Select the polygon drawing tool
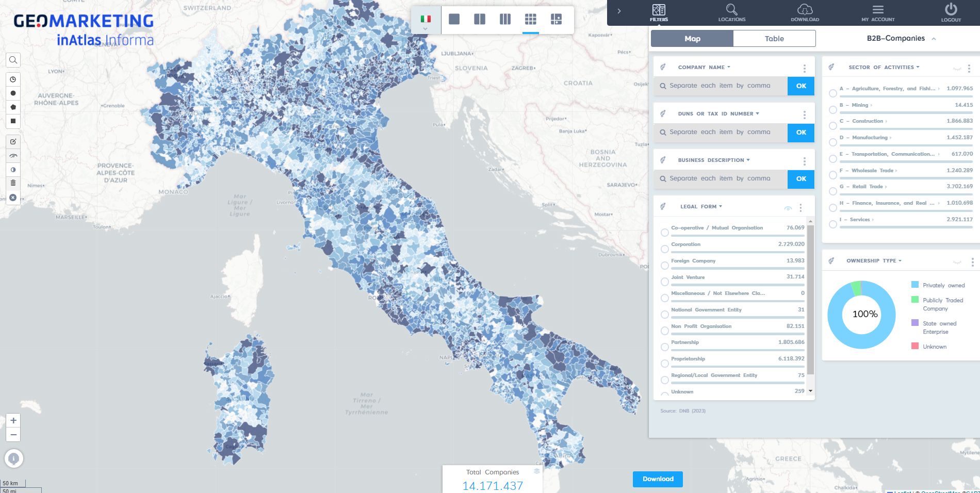 click(x=13, y=107)
